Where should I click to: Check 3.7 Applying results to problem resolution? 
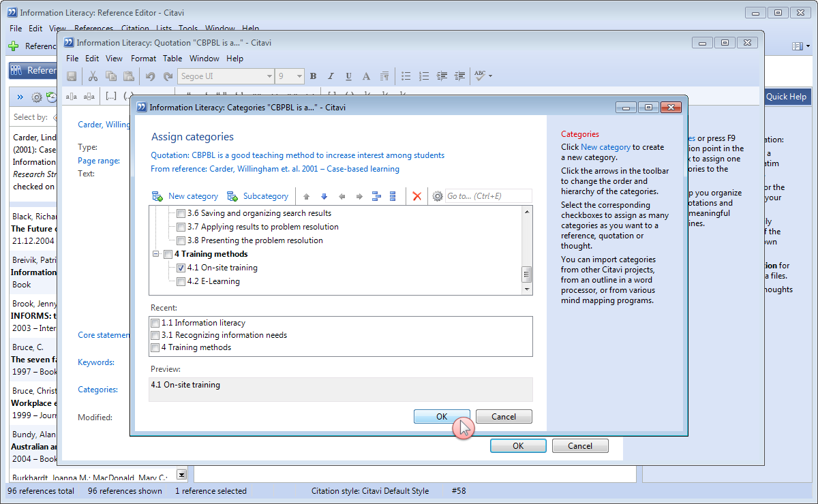(181, 227)
